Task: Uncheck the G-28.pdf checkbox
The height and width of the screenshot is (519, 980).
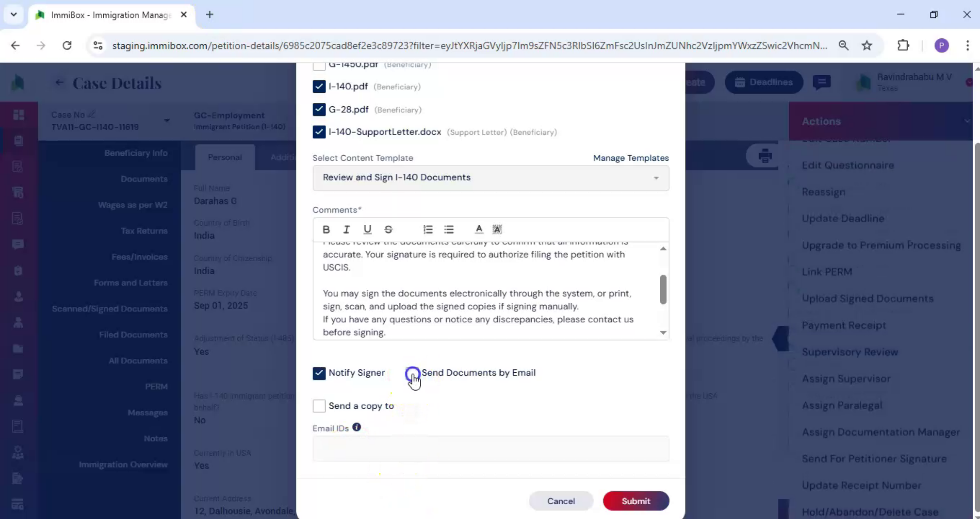Action: [x=319, y=109]
